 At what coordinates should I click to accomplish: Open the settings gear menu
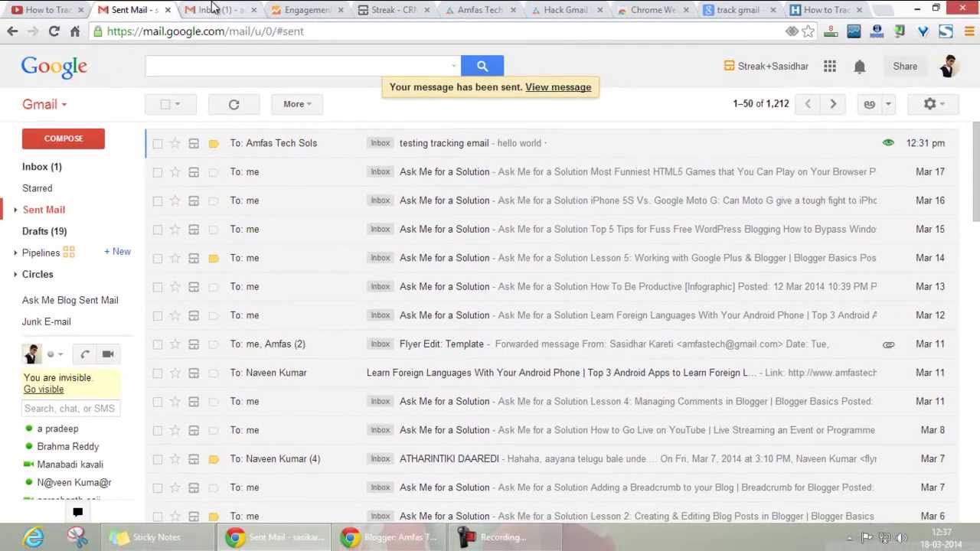coord(933,104)
